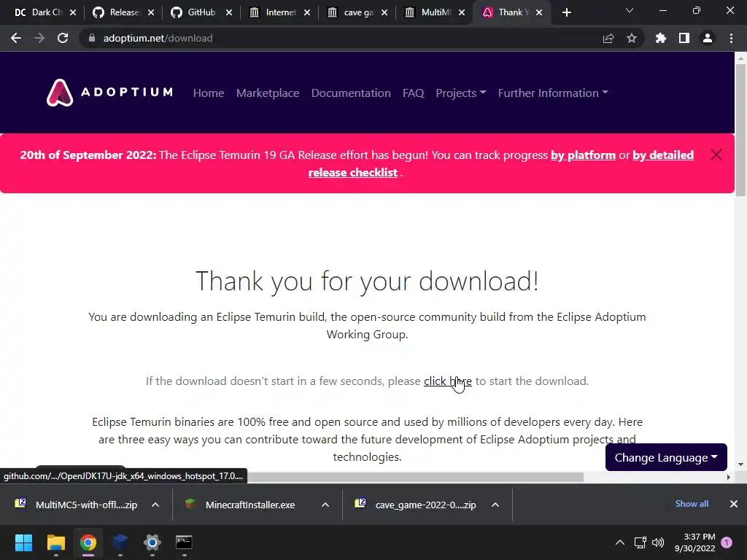The image size is (747, 560).
Task: Expand options for MultiMC5-with-offl zip download
Action: 155,505
